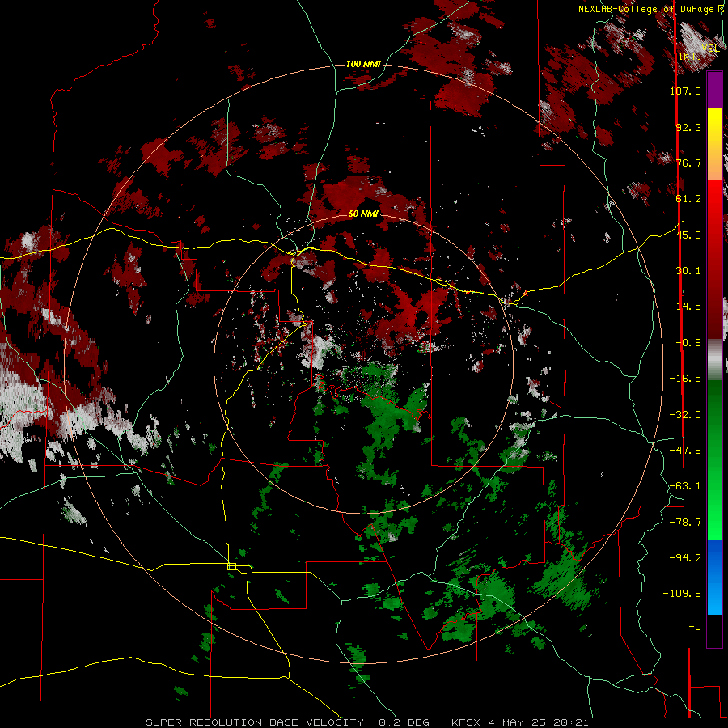Click the -94.2 velocity scale value
Screen dimensions: 728x728
(x=685, y=558)
